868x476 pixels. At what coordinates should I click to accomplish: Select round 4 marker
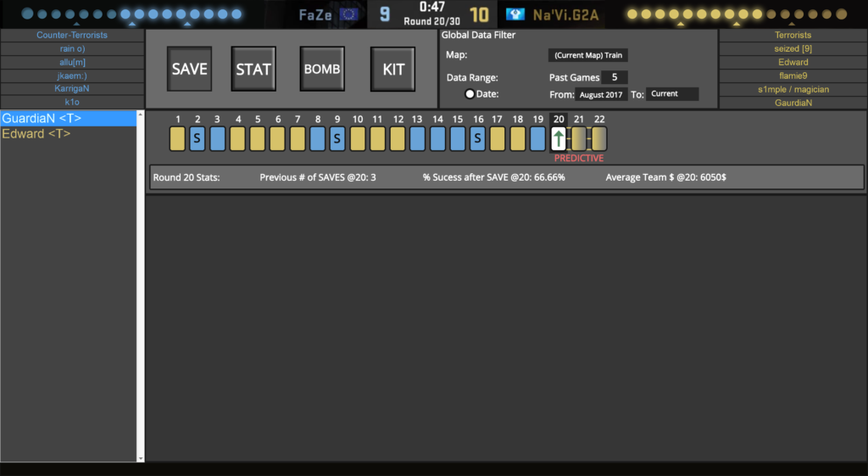point(237,138)
